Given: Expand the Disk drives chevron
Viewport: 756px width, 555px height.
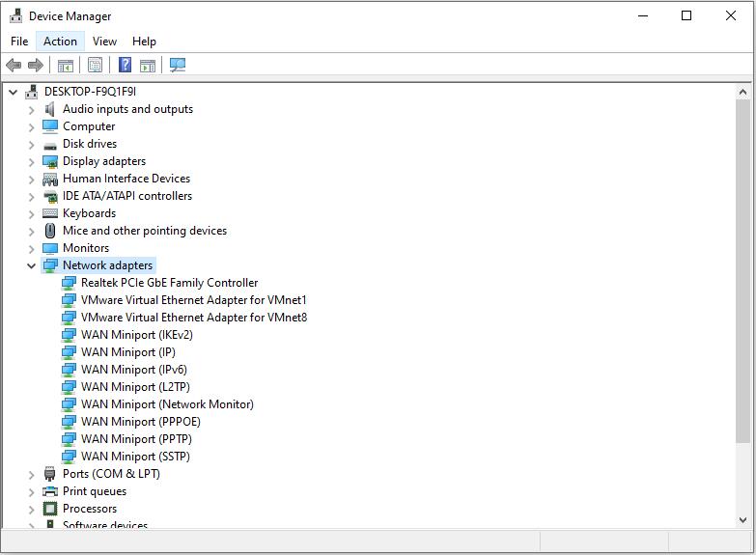Looking at the screenshot, I should click(x=31, y=145).
